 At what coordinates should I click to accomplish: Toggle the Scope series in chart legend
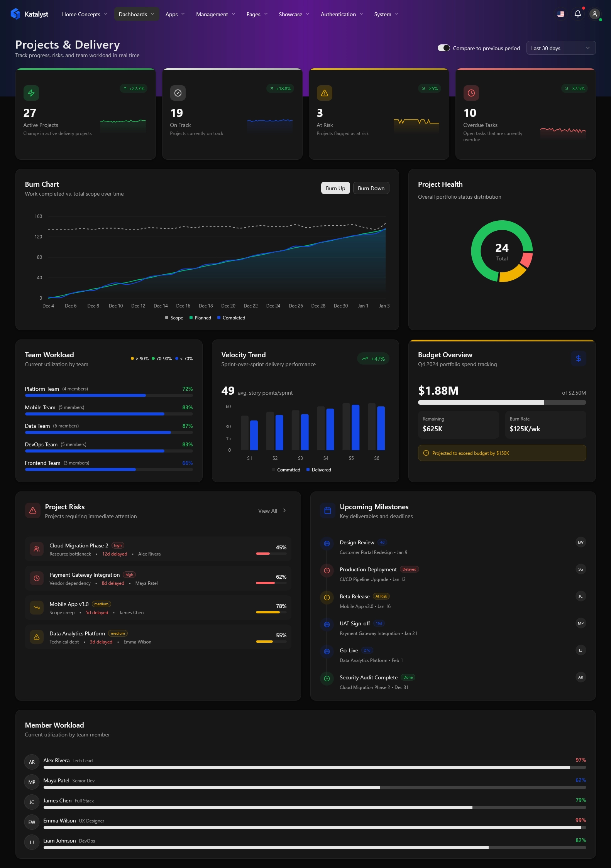click(x=174, y=318)
